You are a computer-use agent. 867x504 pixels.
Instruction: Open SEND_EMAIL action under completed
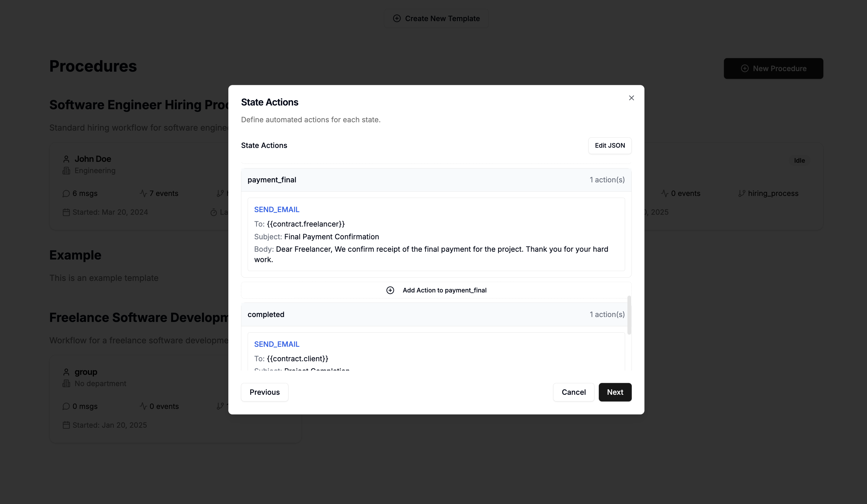277,344
